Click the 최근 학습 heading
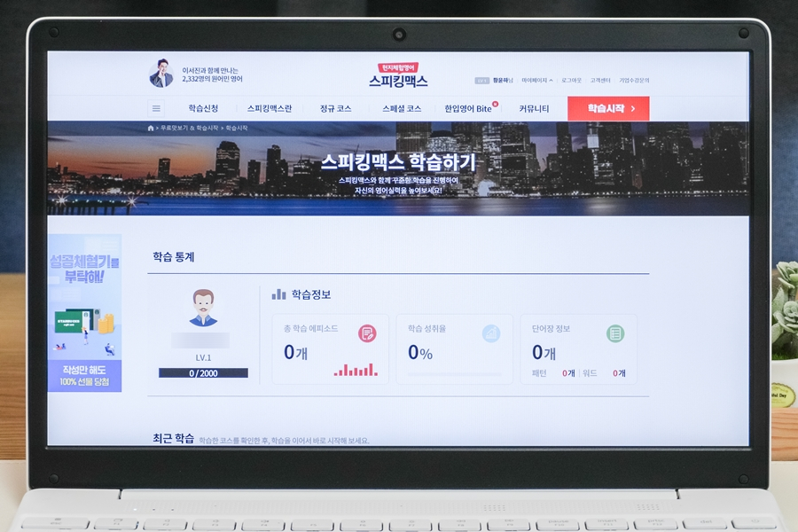Viewport: 798px width, 532px height. click(173, 438)
